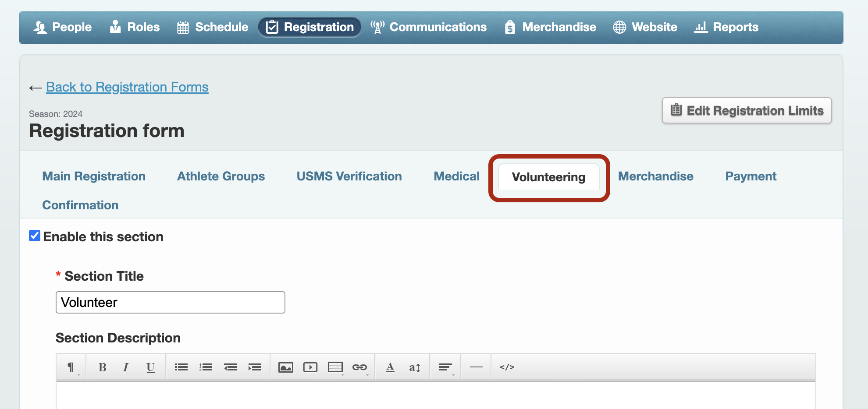
Task: Open the font color picker
Action: [x=390, y=367]
